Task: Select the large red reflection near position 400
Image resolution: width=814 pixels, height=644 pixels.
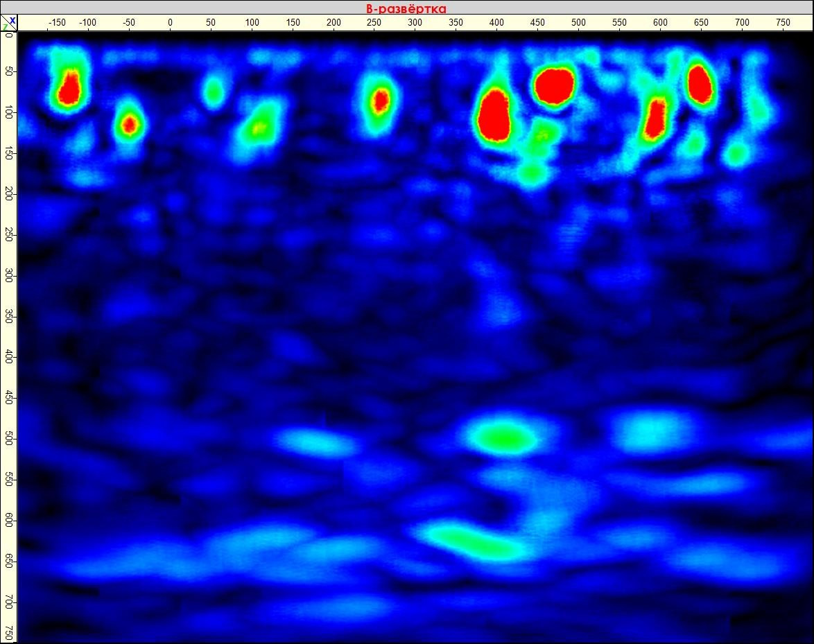Action: 495,114
